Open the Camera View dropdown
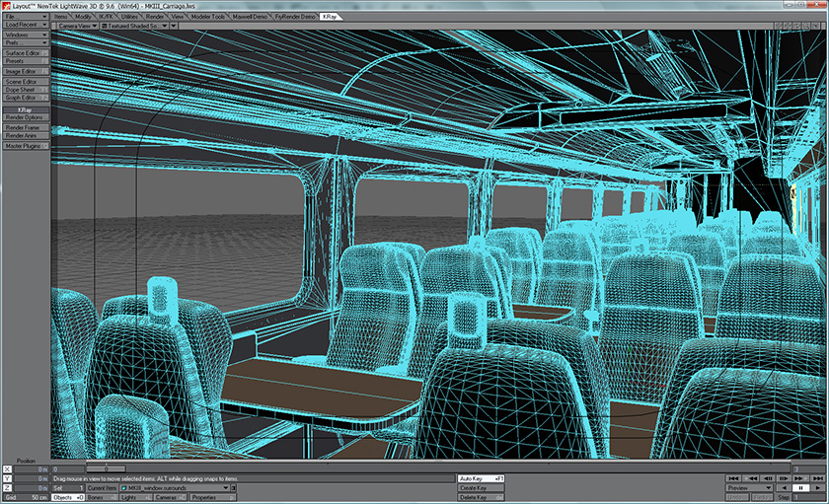 point(76,26)
